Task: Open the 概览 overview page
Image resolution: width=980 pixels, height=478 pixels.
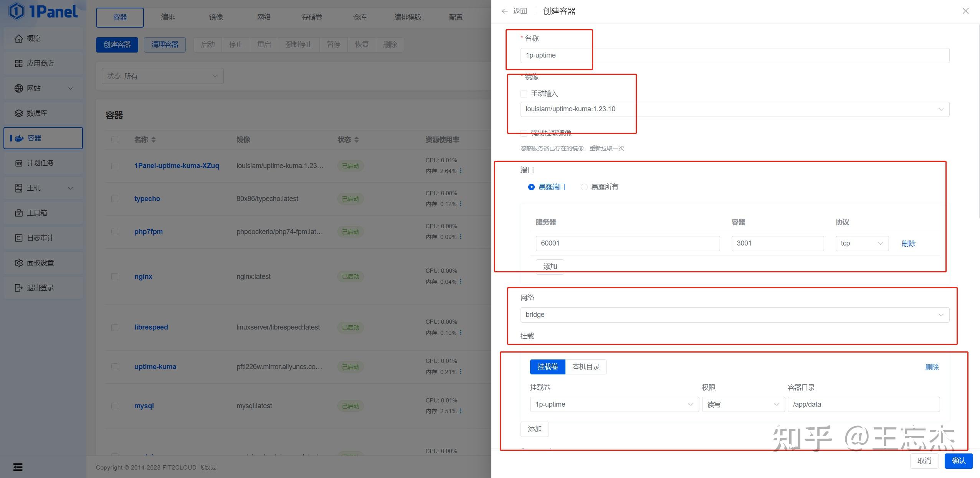Action: pos(34,38)
